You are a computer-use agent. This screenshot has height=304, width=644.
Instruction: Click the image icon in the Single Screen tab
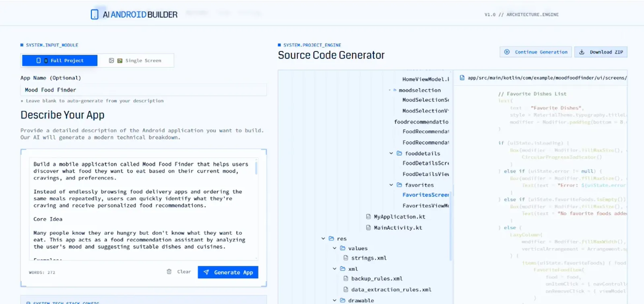coord(111,60)
